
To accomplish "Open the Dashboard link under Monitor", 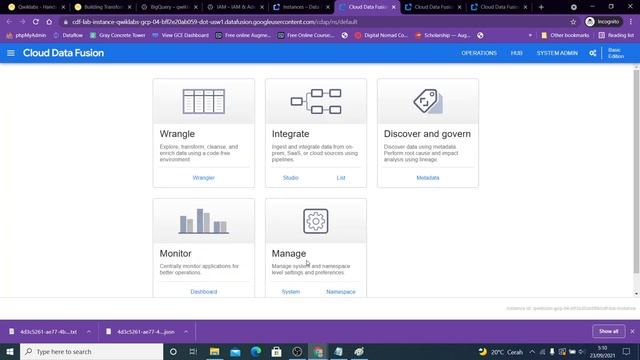I will (204, 292).
